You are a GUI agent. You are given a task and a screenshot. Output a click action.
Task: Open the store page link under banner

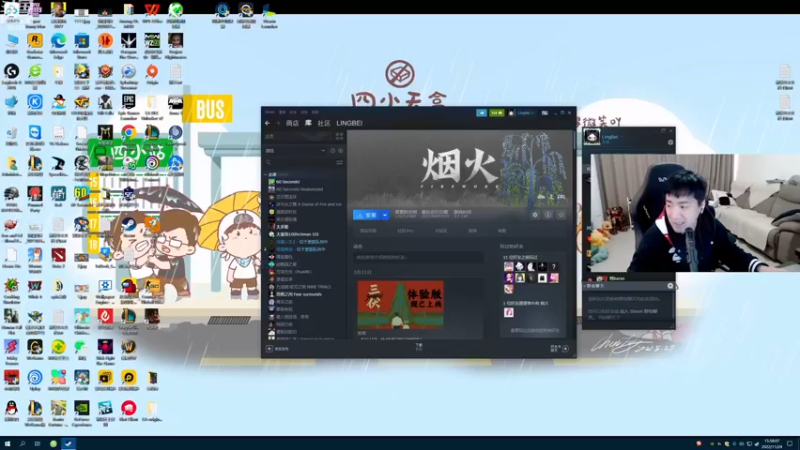click(368, 231)
